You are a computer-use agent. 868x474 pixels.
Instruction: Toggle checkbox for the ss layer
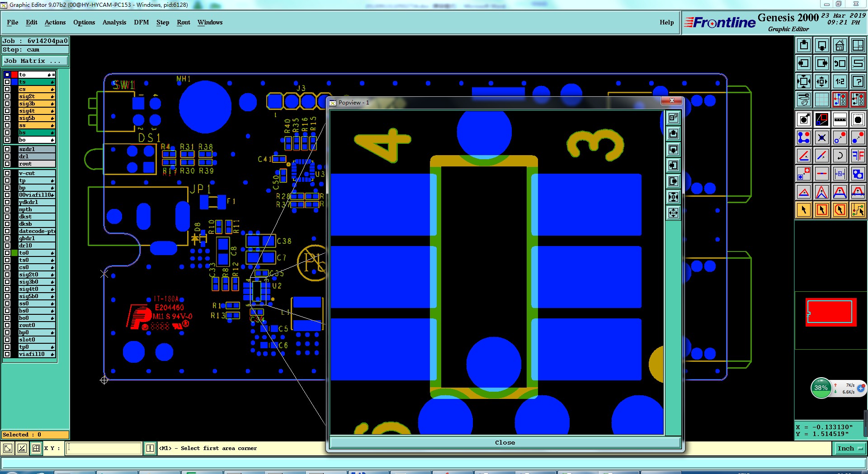(x=7, y=125)
